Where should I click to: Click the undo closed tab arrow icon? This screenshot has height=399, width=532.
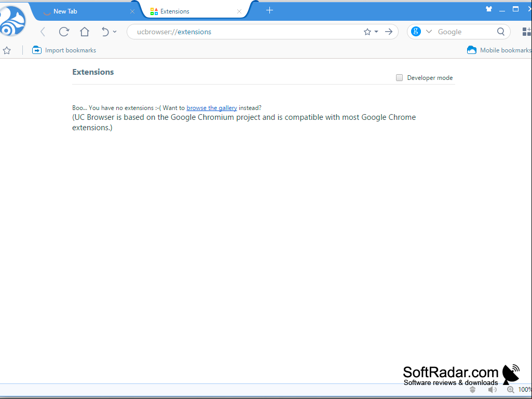tap(105, 32)
